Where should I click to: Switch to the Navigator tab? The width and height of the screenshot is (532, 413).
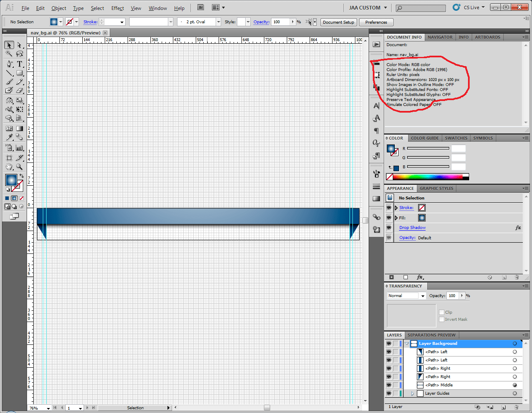point(440,37)
